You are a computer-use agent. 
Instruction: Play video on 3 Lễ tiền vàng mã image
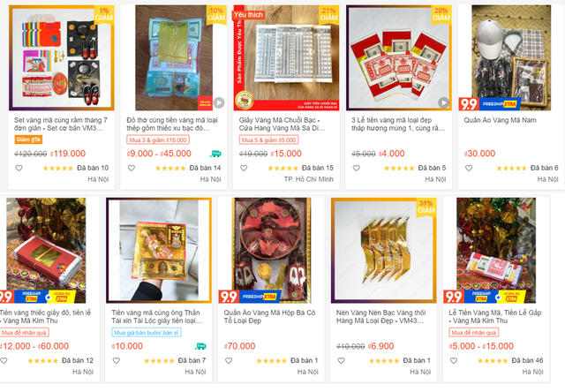pos(443,102)
